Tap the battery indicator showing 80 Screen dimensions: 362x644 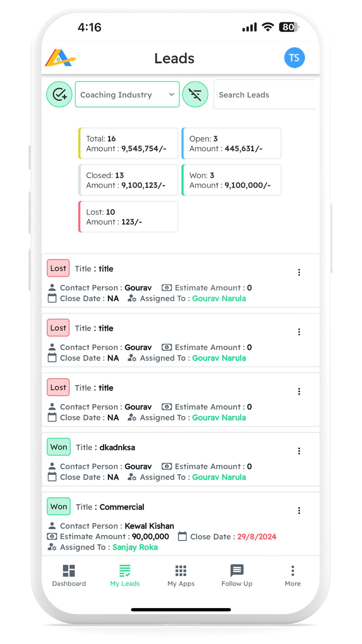289,27
